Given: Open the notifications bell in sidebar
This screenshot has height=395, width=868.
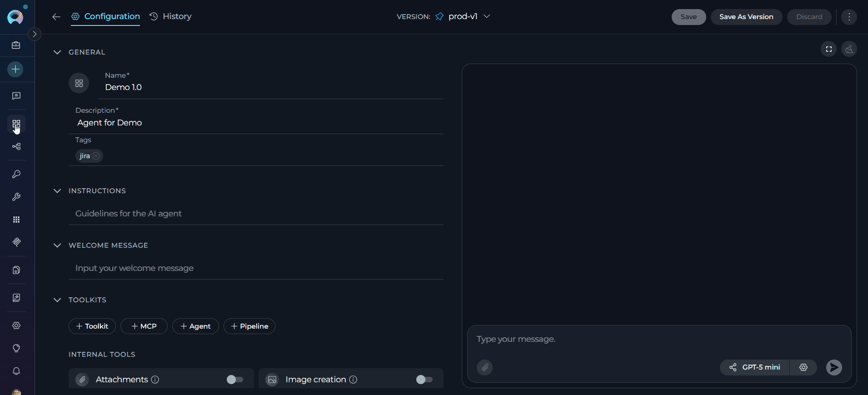Looking at the screenshot, I should tap(16, 371).
